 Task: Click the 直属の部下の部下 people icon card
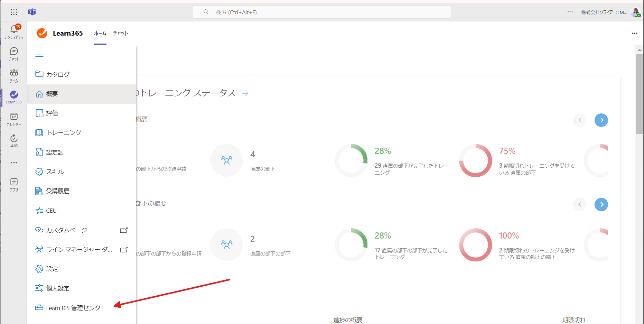[227, 244]
